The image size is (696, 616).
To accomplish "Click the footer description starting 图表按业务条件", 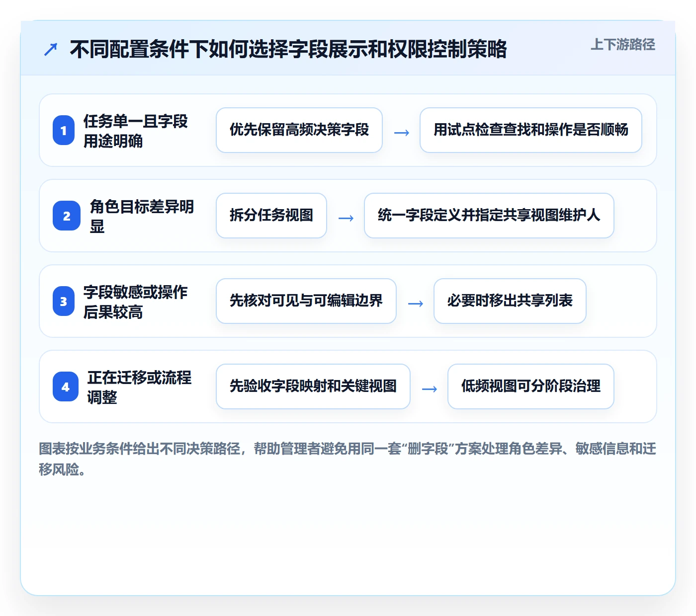I will (348, 459).
